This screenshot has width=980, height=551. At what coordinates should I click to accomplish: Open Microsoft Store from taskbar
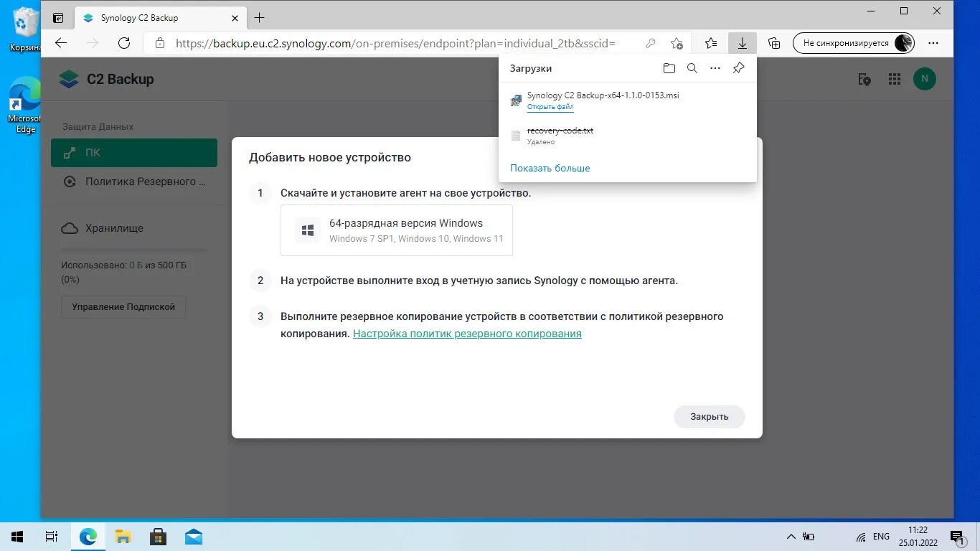point(158,537)
